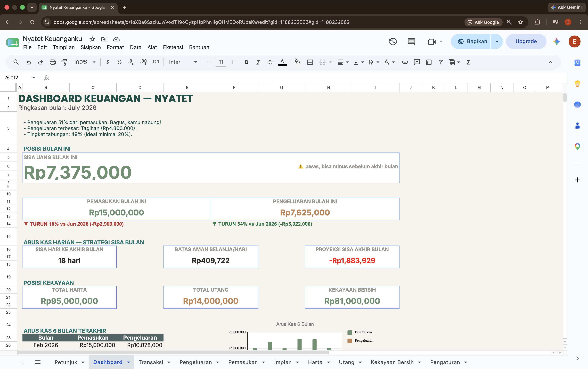This screenshot has width=588, height=369.
Task: Open the borders tool
Action: tap(310, 62)
